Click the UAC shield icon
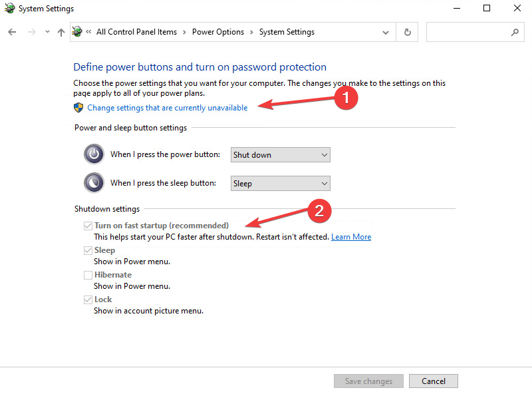Screen dimensions: 532x394 (x=78, y=108)
